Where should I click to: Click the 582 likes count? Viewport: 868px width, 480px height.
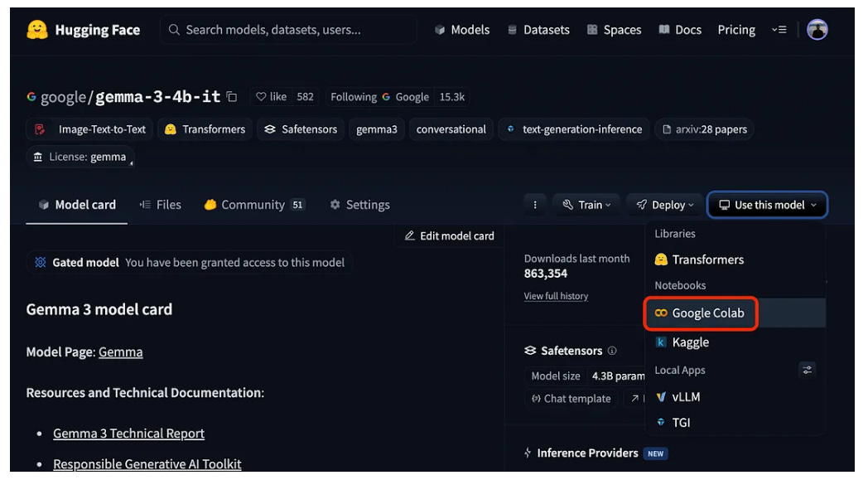(305, 97)
